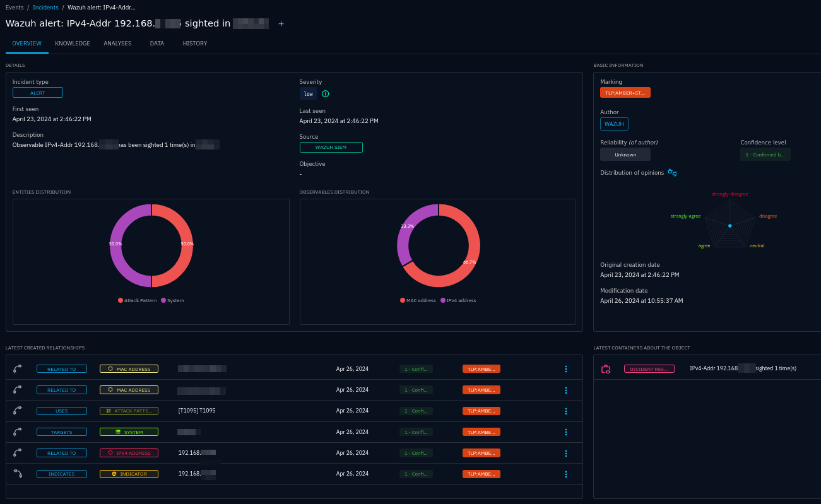821x504 pixels.
Task: Open the Data tab
Action: click(157, 44)
